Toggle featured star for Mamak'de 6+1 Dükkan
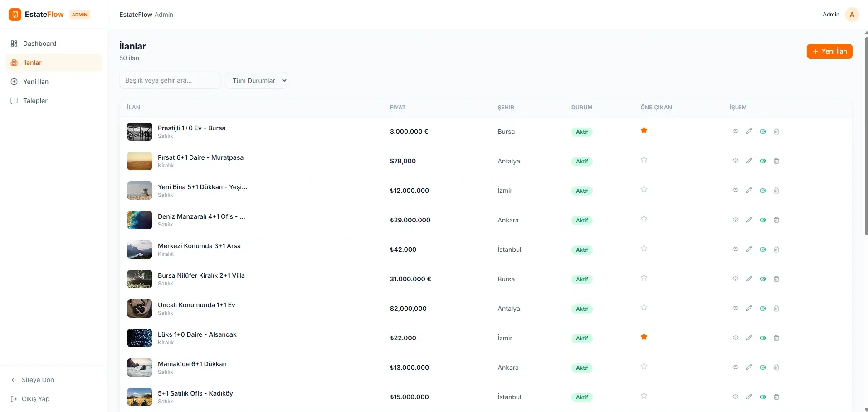Screen dimensions: 868x412 [x=644, y=367]
